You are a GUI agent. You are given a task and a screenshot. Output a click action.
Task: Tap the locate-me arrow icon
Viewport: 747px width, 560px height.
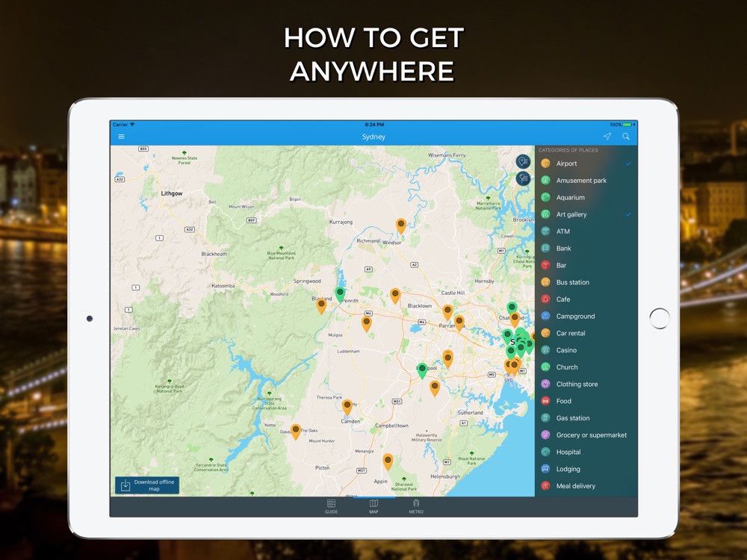[607, 137]
